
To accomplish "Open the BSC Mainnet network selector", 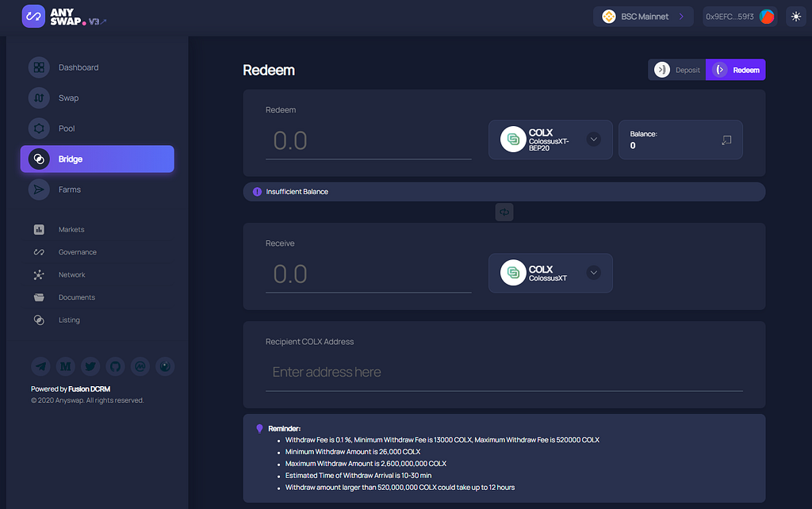I will click(642, 17).
